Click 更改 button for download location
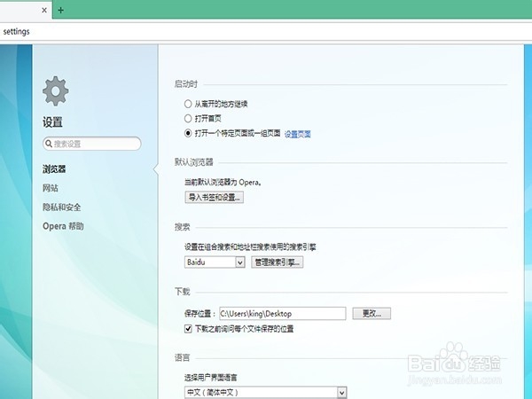 click(x=372, y=314)
